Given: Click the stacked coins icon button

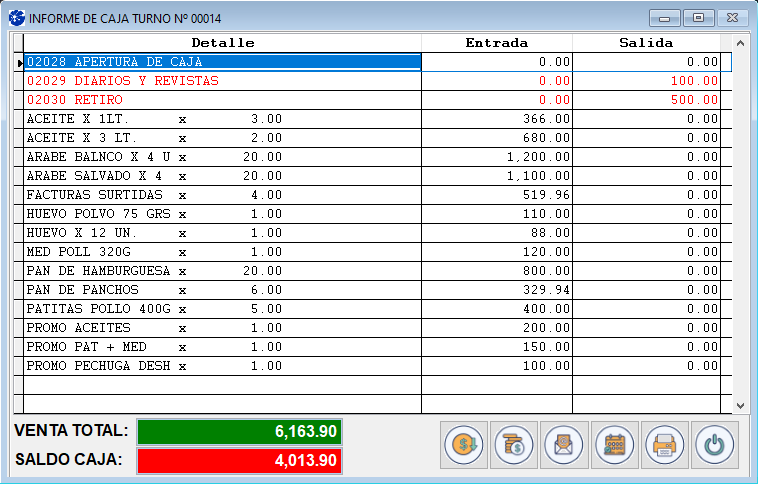Looking at the screenshot, I should [514, 444].
